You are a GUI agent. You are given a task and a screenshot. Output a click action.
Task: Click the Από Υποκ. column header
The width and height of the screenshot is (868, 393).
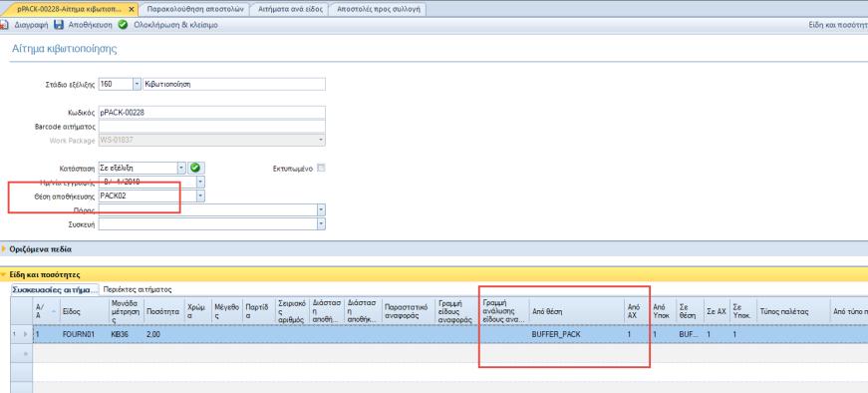click(x=663, y=311)
